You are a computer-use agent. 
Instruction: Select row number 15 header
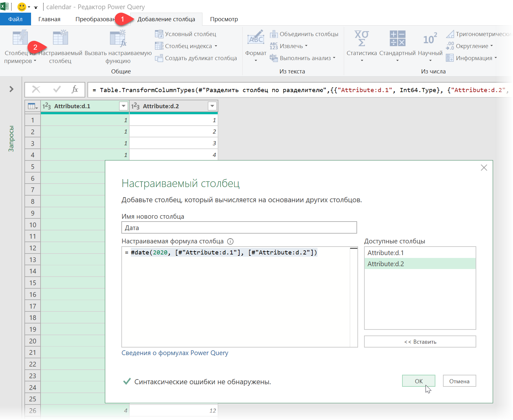pos(33,283)
